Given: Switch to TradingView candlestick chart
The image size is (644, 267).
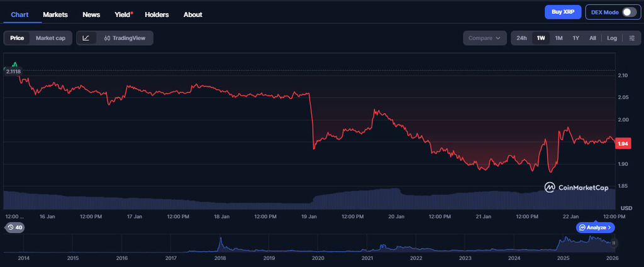Looking at the screenshot, I should (x=125, y=38).
